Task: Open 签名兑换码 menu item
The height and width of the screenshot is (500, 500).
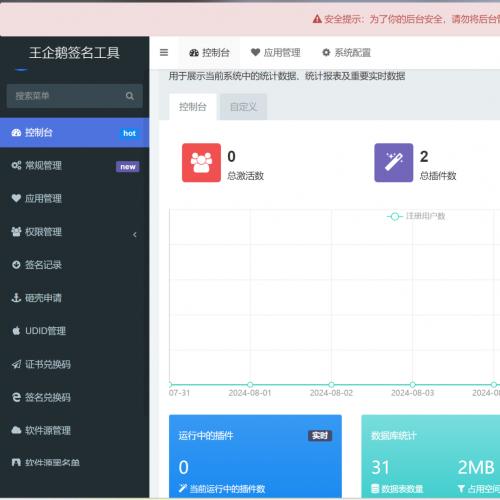Action: pyautogui.click(x=75, y=397)
